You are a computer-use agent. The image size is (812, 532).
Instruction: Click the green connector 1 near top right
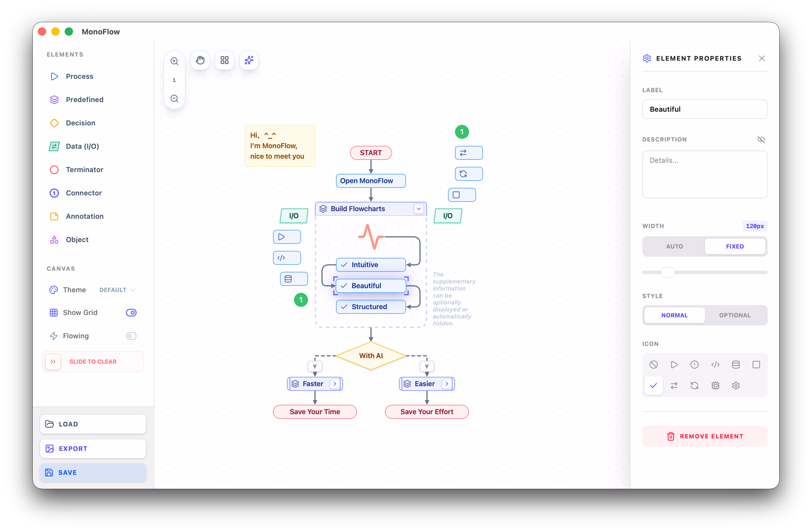coord(462,132)
